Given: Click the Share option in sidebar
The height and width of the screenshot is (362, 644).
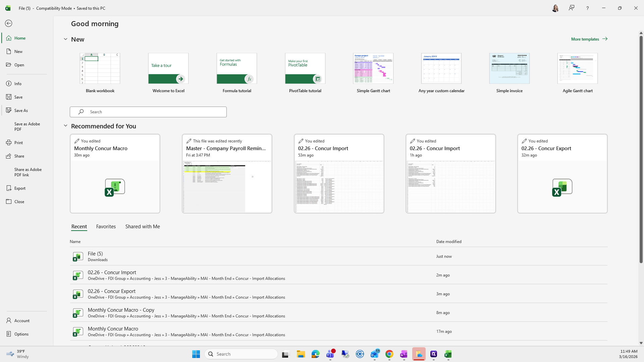Looking at the screenshot, I should tap(19, 156).
